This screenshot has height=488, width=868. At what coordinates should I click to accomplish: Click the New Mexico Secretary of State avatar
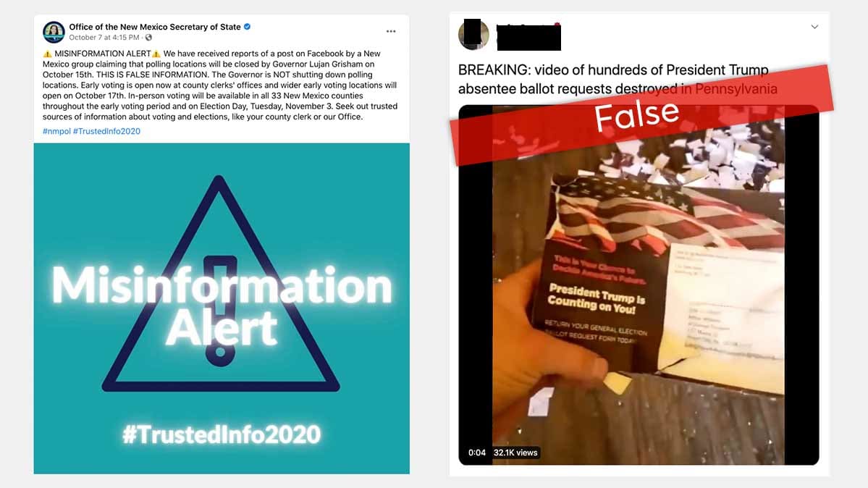pos(54,32)
